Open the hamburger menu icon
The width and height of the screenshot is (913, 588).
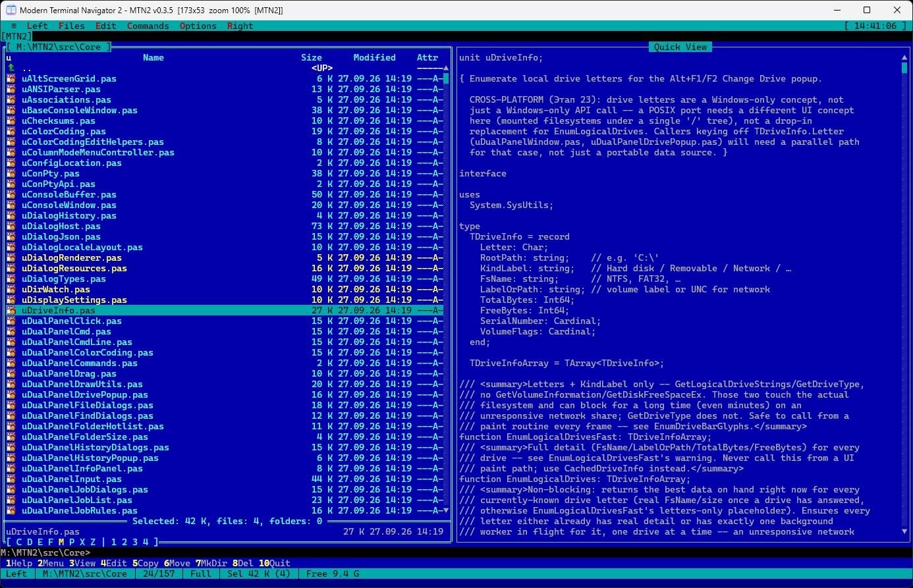[13, 26]
